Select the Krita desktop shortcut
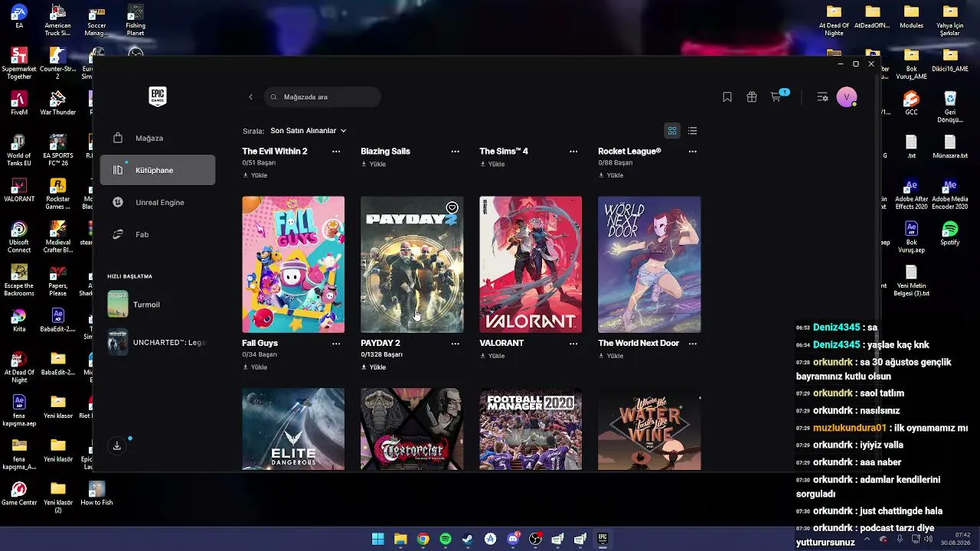 coord(19,320)
